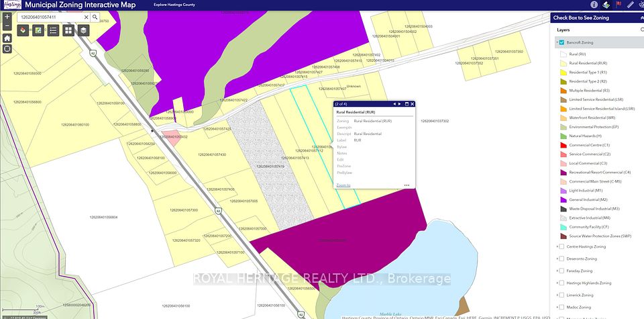Zoom out with the minus button
Screen dimensions: 644x319
pyautogui.click(x=7, y=26)
